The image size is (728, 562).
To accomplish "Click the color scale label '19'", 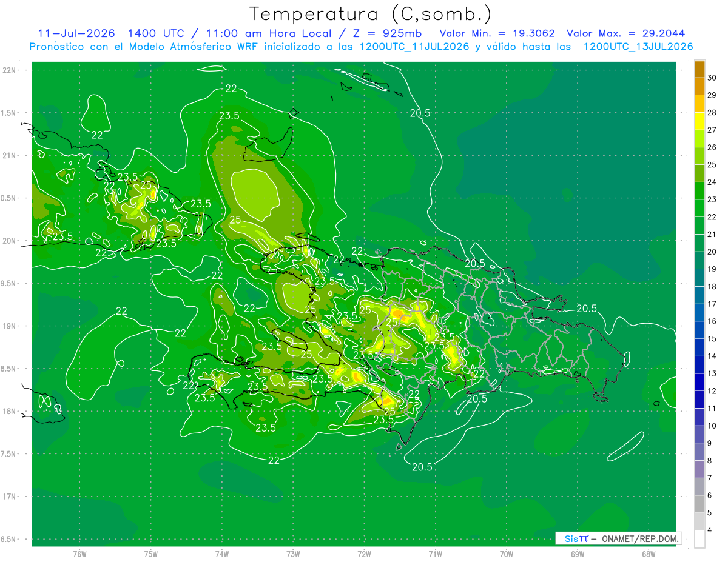I will 712,269.
